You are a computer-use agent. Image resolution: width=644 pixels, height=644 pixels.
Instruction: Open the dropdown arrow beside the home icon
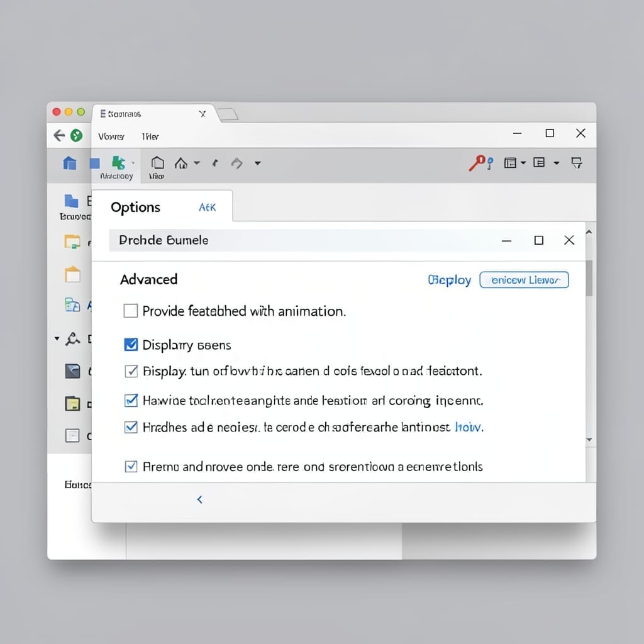pos(197,163)
